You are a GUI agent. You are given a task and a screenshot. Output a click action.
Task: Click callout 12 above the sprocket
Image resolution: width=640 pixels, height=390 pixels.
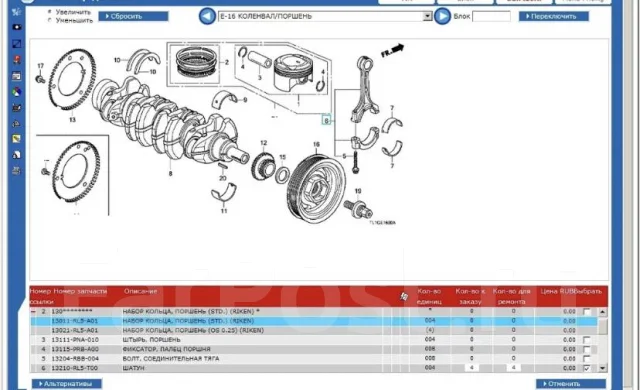pyautogui.click(x=263, y=143)
